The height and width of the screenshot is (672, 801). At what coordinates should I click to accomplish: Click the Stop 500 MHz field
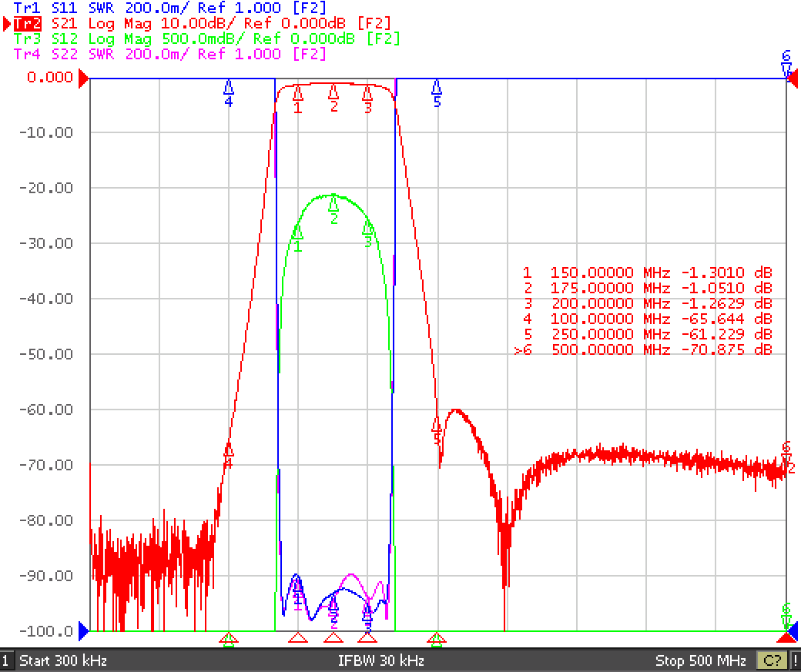[x=700, y=660]
